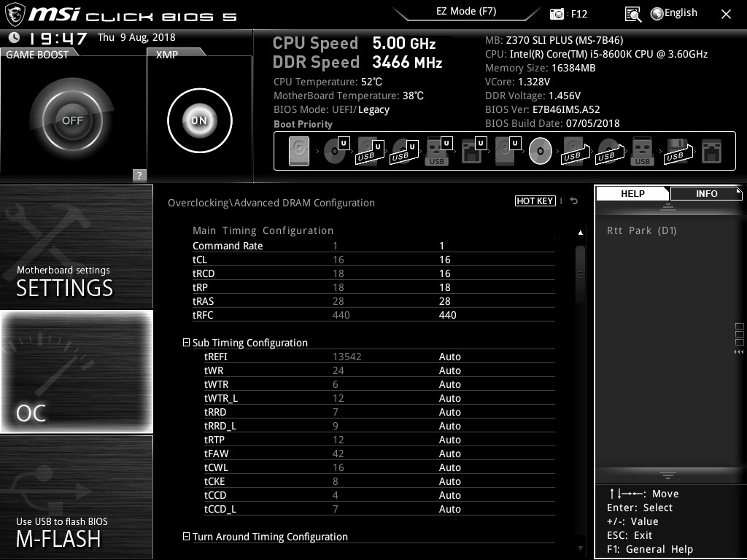This screenshot has width=747, height=560.
Task: Select the USB floppy boot device icon
Action: 678,152
